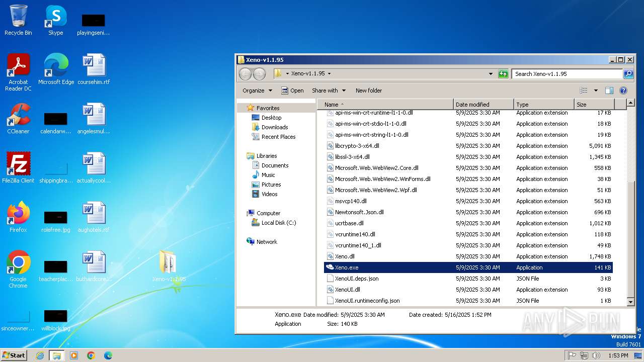Image resolution: width=644 pixels, height=362 pixels.
Task: Open Recent Places in the navigation pane
Action: point(278,137)
